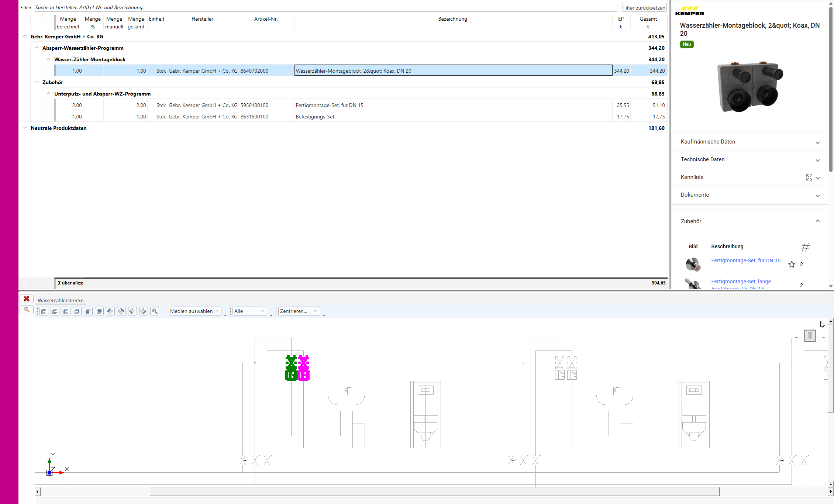Choose the stacked solid box view icon

pyautogui.click(x=99, y=311)
